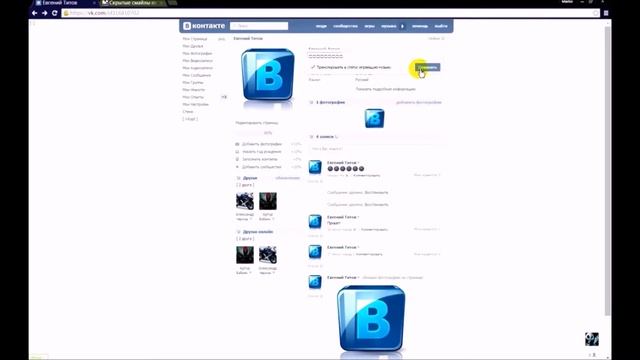Open dark red friend thumbnail under Друзья

tap(268, 201)
